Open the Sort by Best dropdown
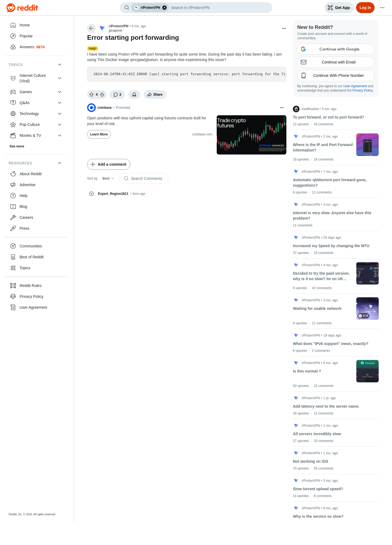The height and width of the screenshot is (545, 392). (x=108, y=178)
